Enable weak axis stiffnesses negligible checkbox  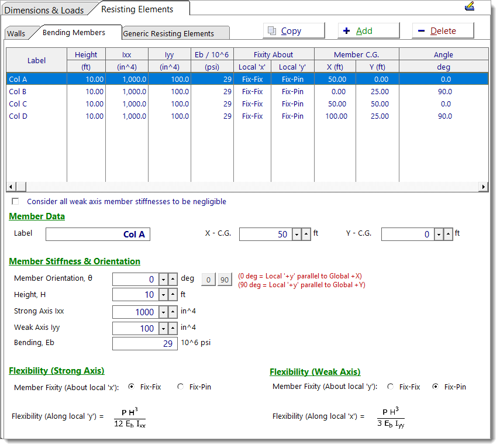point(15,201)
